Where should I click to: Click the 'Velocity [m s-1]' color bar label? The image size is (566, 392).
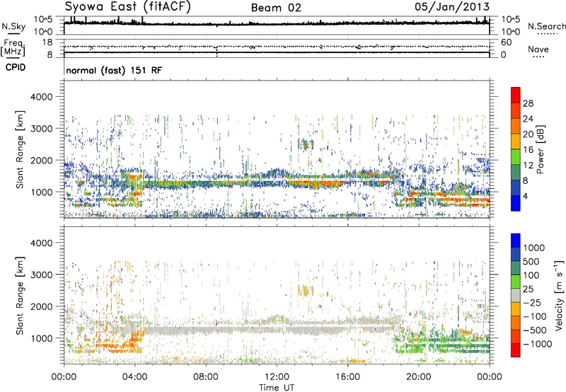559,295
